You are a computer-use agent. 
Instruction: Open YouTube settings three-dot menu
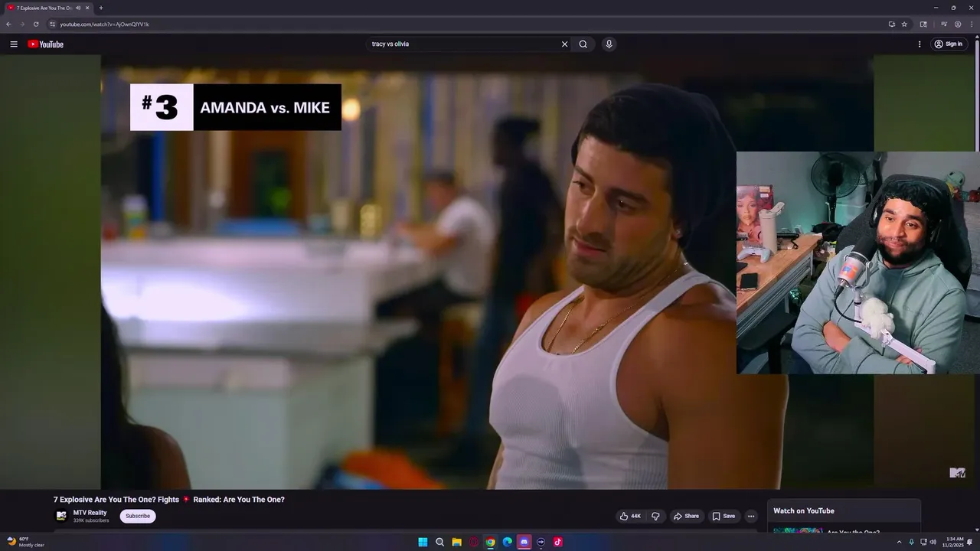920,44
